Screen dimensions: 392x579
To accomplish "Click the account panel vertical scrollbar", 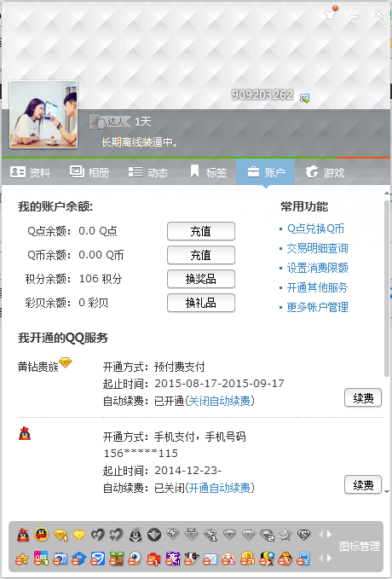I will pos(387,289).
